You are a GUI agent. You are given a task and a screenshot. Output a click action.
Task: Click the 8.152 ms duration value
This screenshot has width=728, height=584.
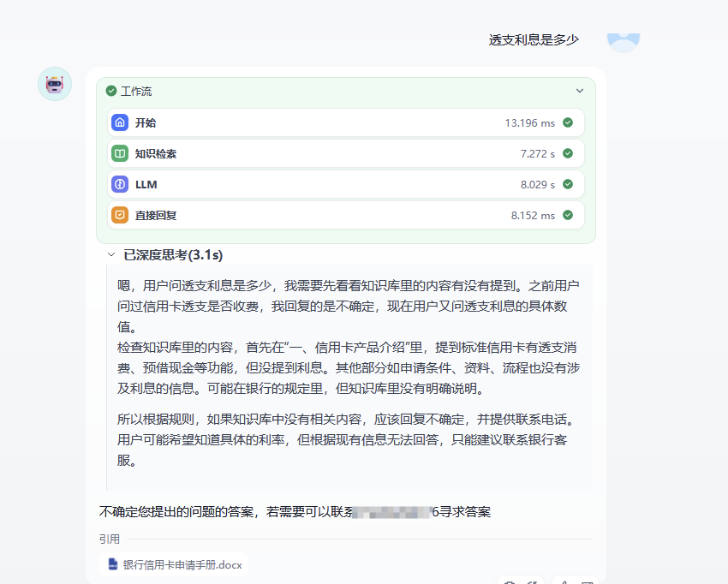pos(533,216)
